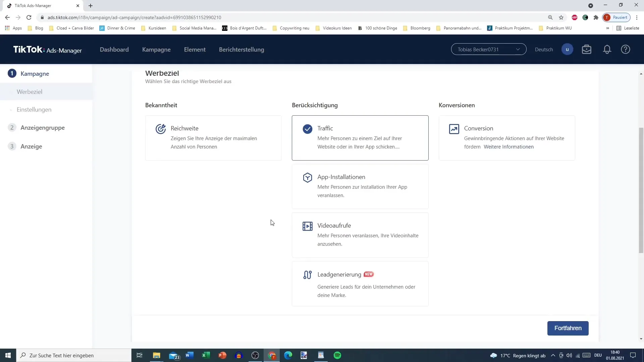Image resolution: width=644 pixels, height=362 pixels.
Task: Open the Bloomberg bookmark folder
Action: (417, 28)
